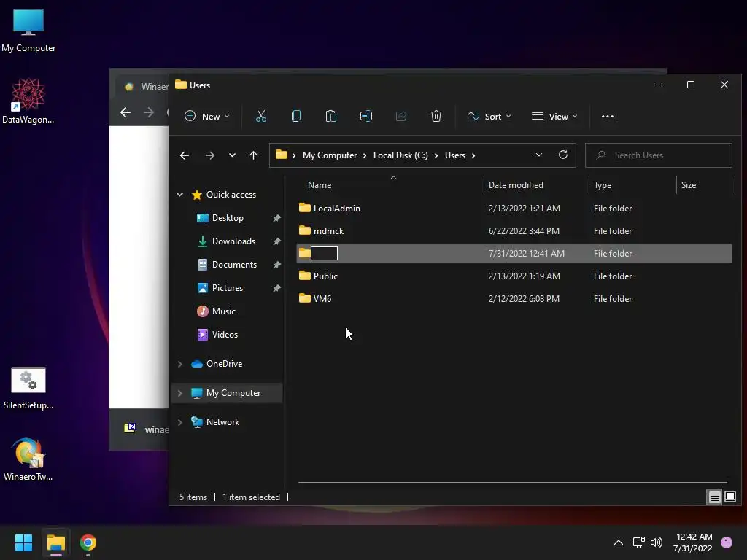Expand the My Computer tree node
This screenshot has width=747, height=560.
tap(179, 393)
